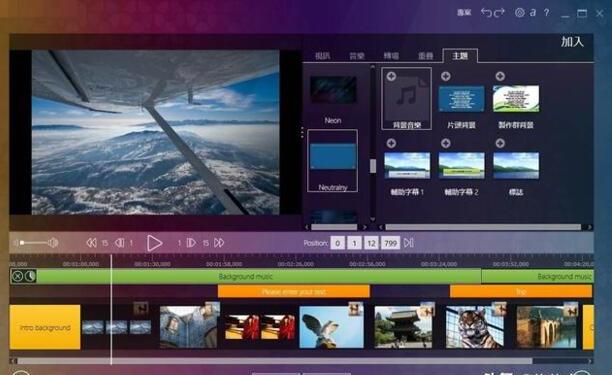
Task: Select the Intro background timeline clip
Action: (45, 327)
